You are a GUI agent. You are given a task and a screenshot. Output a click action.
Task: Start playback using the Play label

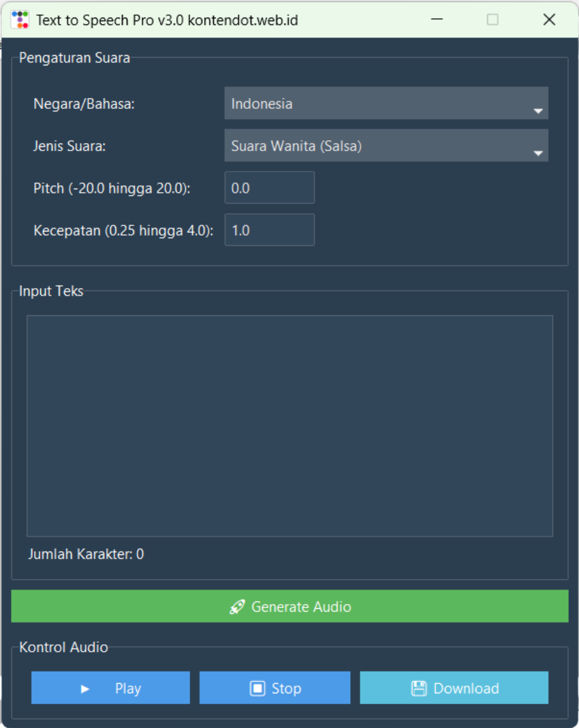point(127,689)
